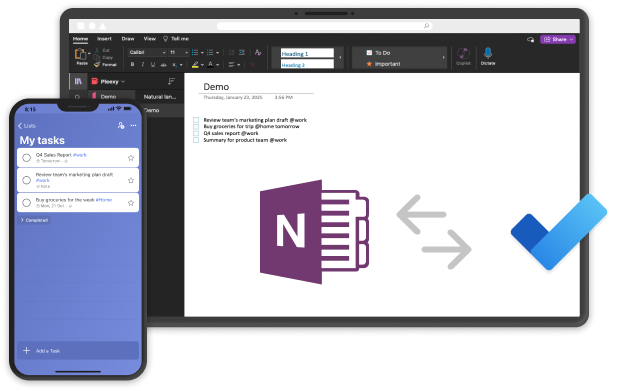Click the font color A button
This screenshot has height=391, width=619.
210,65
